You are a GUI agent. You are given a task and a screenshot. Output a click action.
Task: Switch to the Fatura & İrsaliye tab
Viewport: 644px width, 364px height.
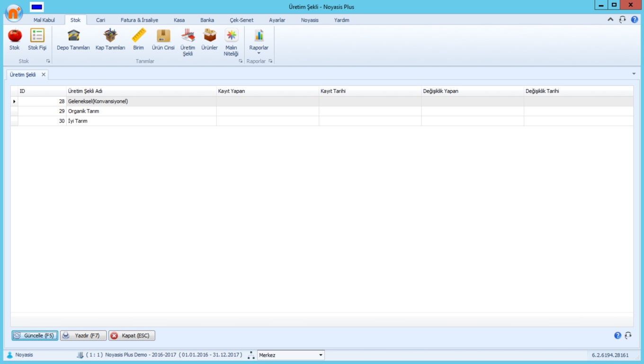(139, 20)
